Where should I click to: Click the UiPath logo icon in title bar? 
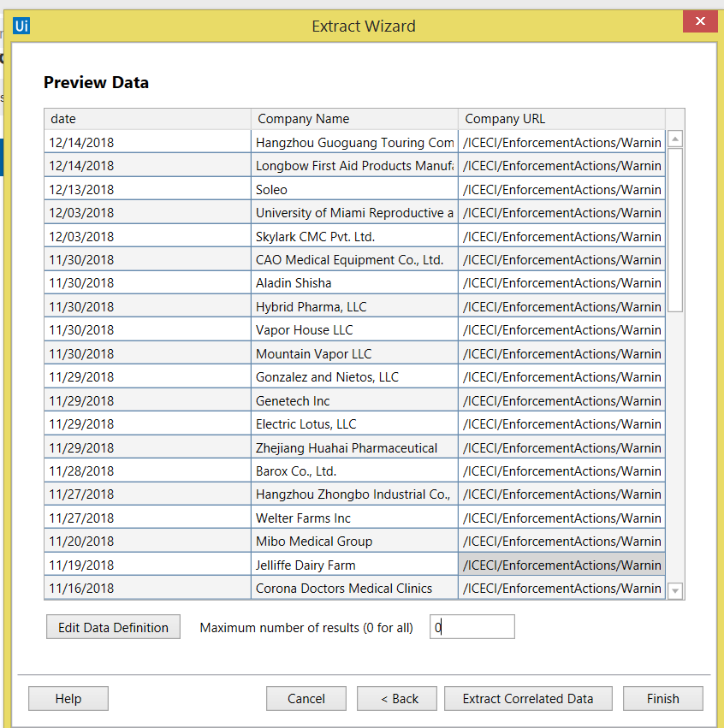coord(21,26)
